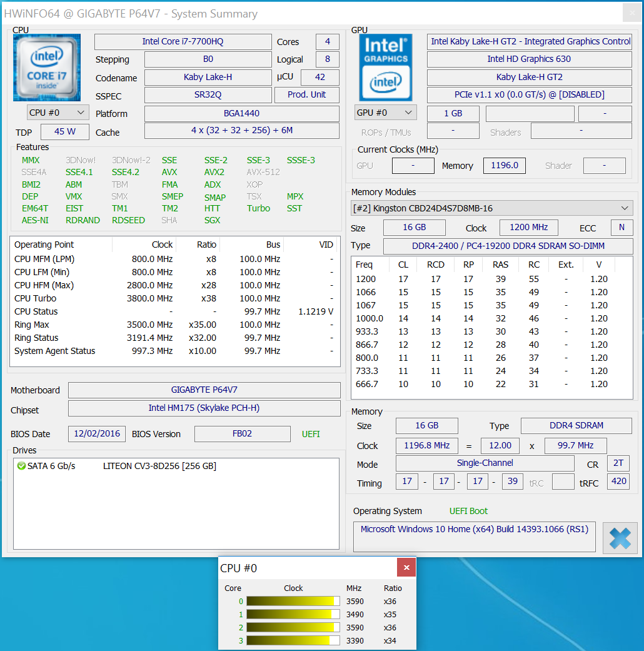Click the Core 2 clock bar
Viewport: 644px width, 651px height.
point(293,627)
